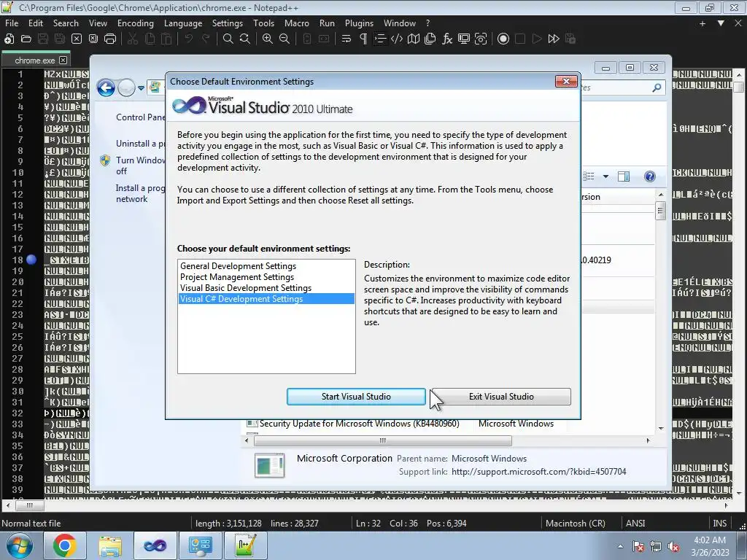The width and height of the screenshot is (747, 560).
Task: Click the Start Visual Studio button
Action: [x=356, y=397]
